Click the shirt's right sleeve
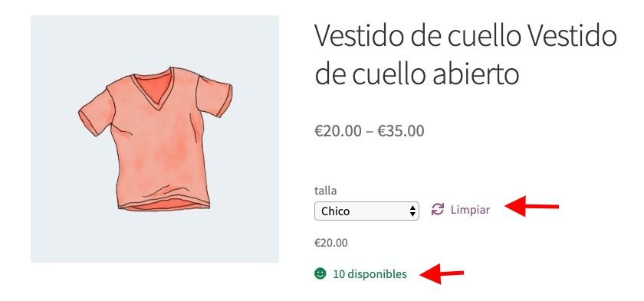Image resolution: width=644 pixels, height=301 pixels. [215, 95]
